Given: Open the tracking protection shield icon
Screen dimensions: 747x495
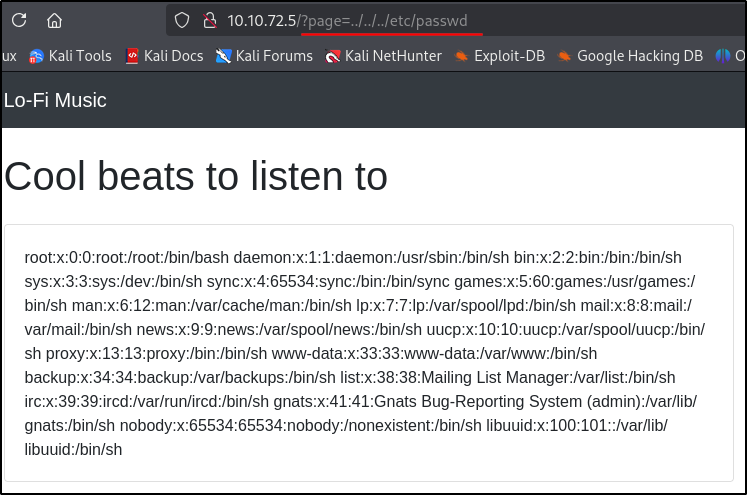Looking at the screenshot, I should [x=182, y=20].
